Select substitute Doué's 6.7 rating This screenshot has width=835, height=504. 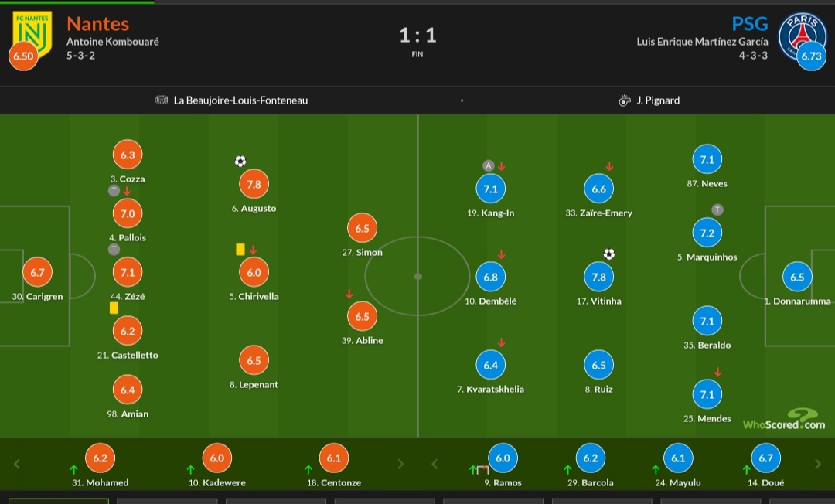(x=765, y=458)
